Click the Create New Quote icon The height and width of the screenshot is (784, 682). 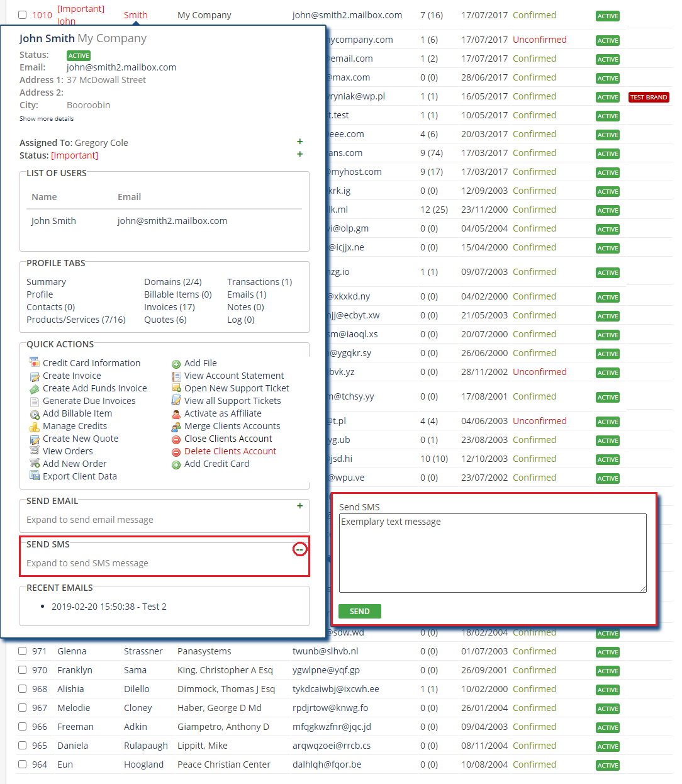tap(35, 439)
